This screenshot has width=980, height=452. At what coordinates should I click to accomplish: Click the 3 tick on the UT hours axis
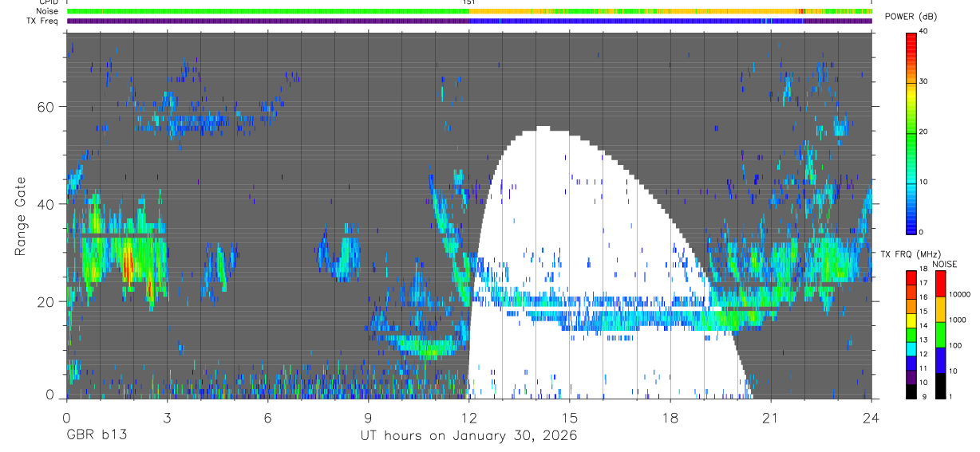click(x=167, y=417)
